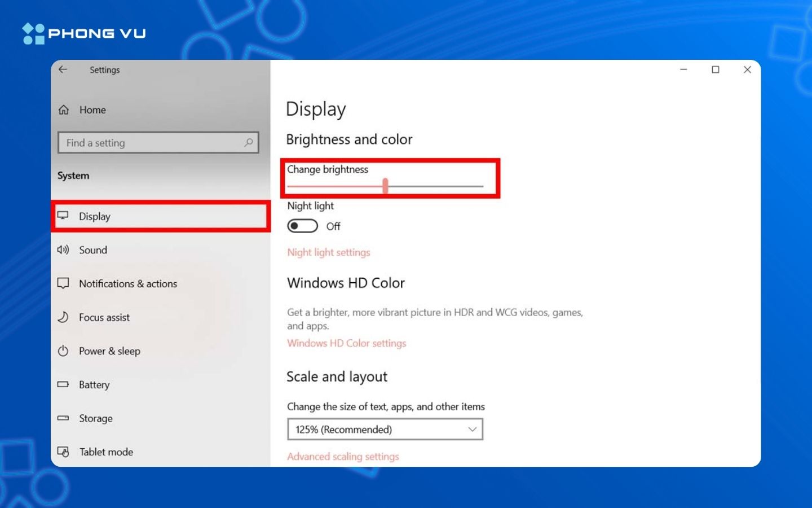Click the search magnifier icon
The width and height of the screenshot is (812, 508).
(x=248, y=143)
